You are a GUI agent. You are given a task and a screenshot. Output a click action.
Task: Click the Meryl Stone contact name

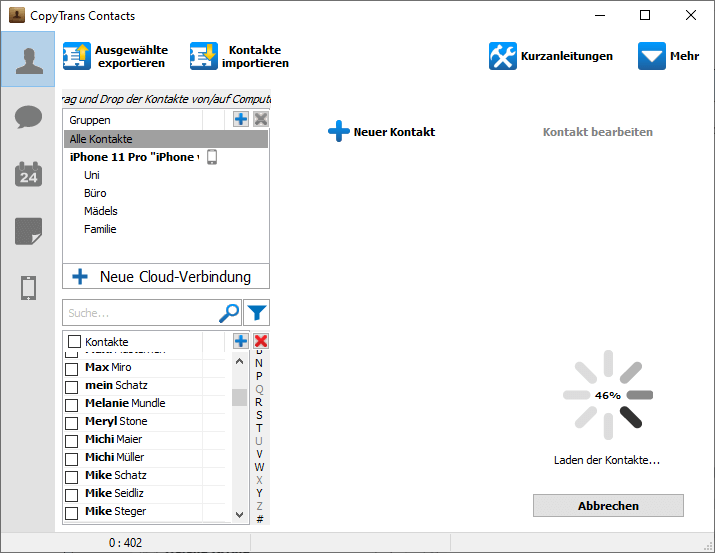(x=116, y=421)
